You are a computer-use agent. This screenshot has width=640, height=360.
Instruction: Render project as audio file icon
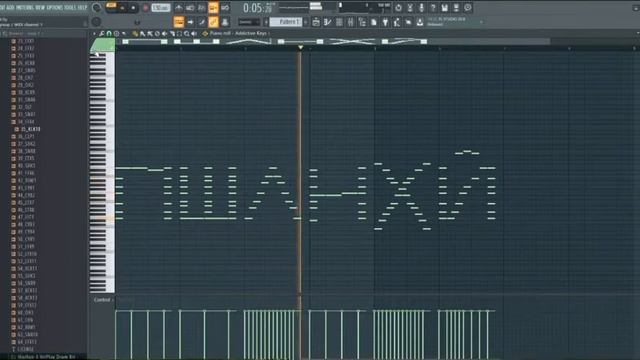[x=456, y=7]
